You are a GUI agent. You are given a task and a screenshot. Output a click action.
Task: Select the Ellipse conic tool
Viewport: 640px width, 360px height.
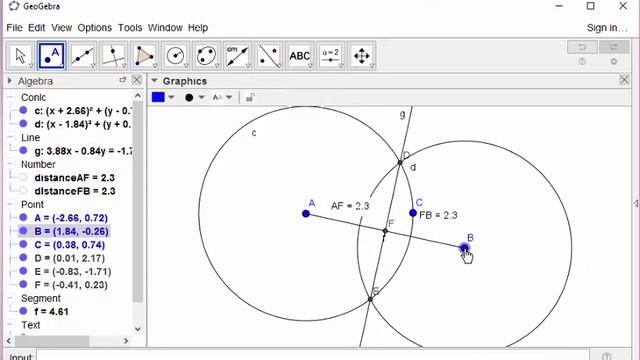207,56
